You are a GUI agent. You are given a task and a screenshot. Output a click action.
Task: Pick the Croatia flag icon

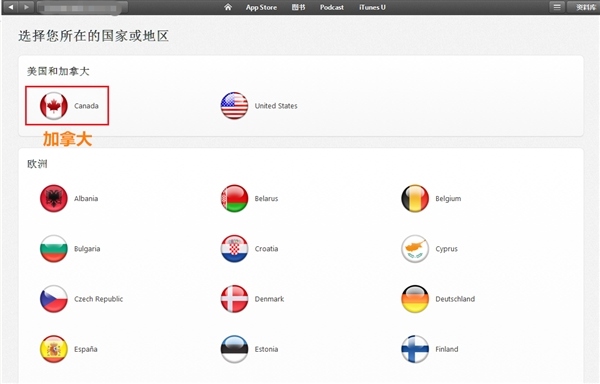tap(234, 249)
